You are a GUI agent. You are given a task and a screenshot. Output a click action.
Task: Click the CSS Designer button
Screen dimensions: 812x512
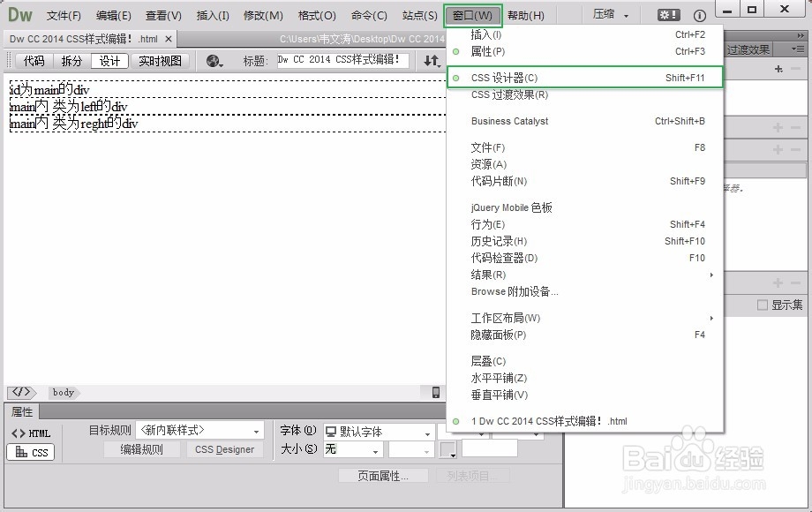(225, 449)
